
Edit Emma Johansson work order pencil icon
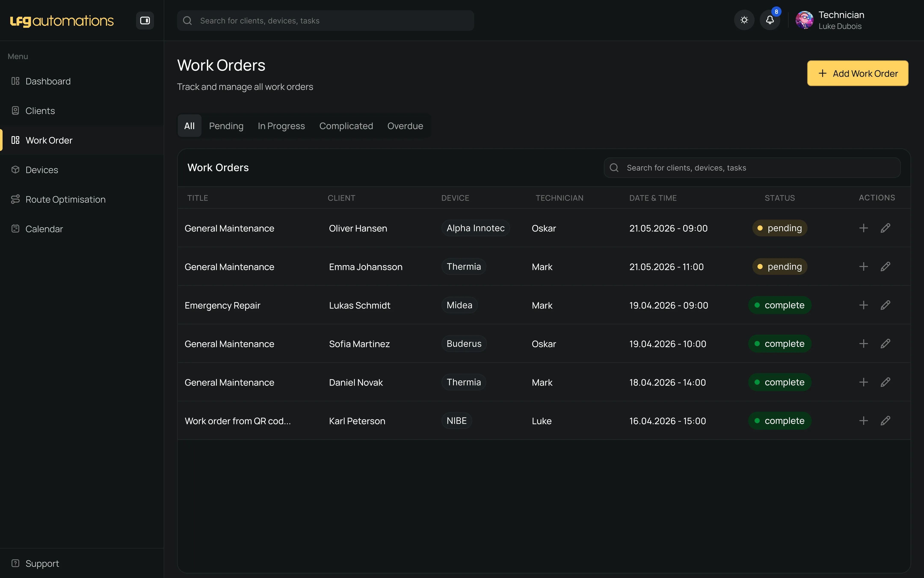(x=885, y=267)
